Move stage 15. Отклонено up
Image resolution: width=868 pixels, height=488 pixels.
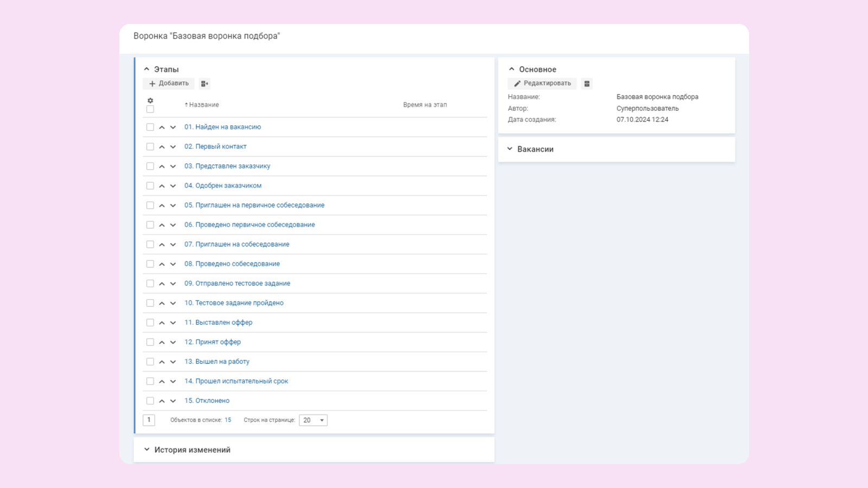pyautogui.click(x=162, y=401)
